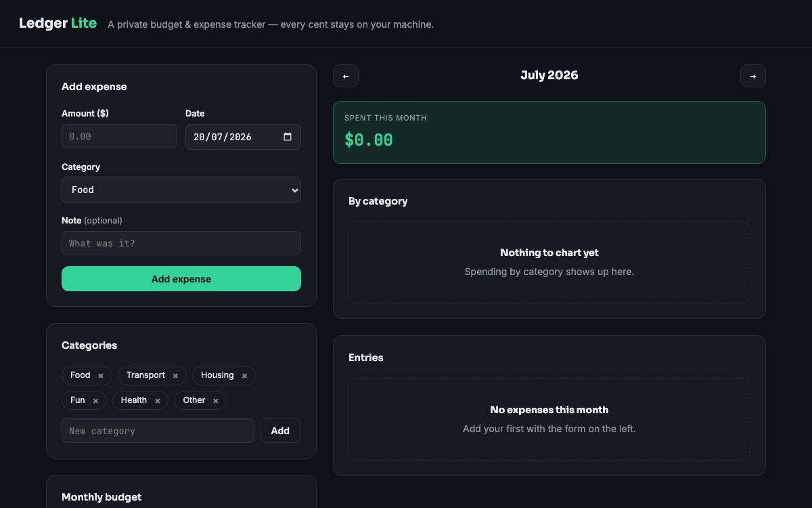Image resolution: width=812 pixels, height=508 pixels.
Task: Click the Add expense panel heading
Action: [x=94, y=87]
